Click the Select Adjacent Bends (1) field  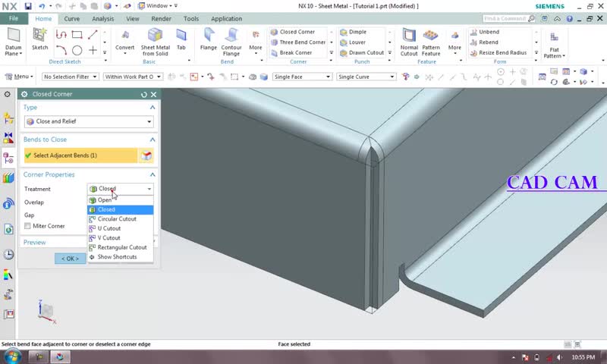[x=80, y=155]
